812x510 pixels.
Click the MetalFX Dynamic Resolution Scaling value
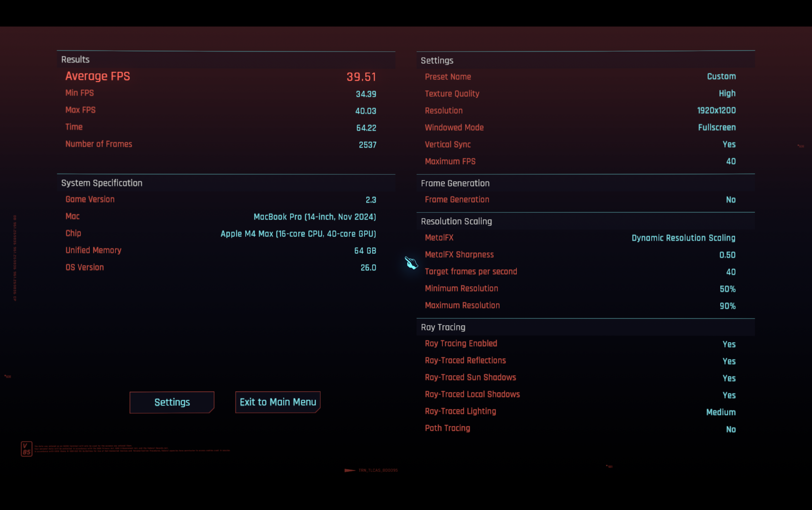pyautogui.click(x=683, y=238)
